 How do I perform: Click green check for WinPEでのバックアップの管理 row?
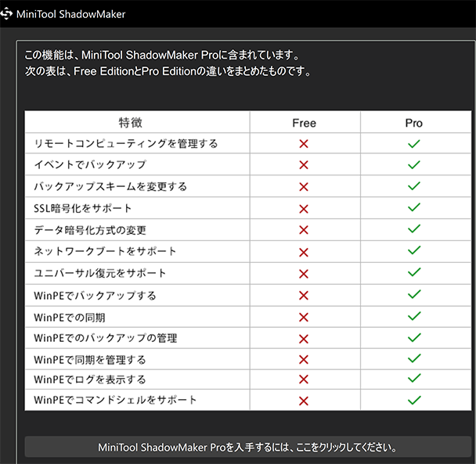coord(414,337)
